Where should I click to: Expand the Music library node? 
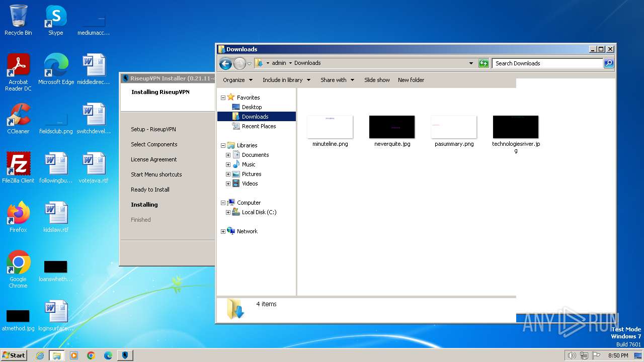click(228, 164)
